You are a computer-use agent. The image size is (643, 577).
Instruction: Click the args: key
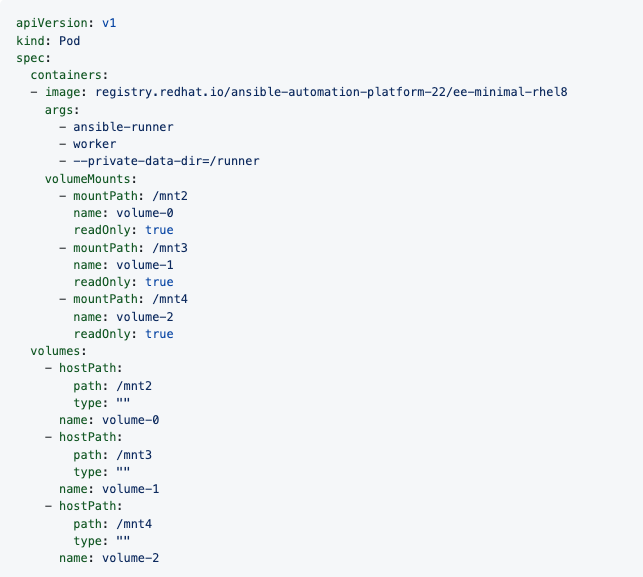point(62,109)
